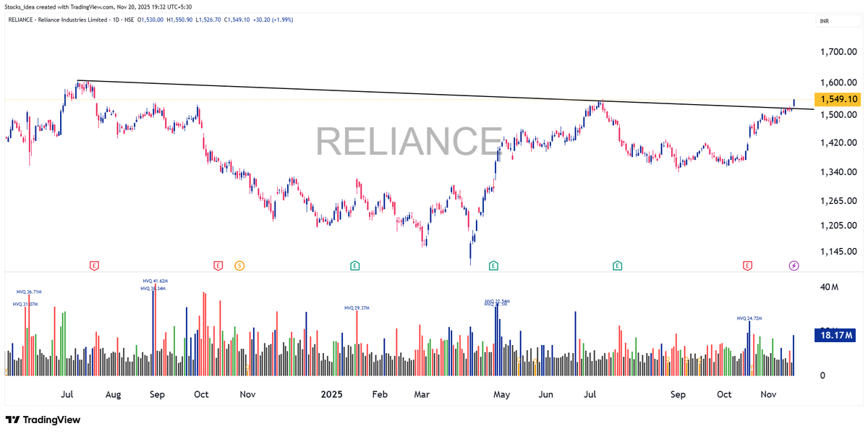Click the 2025 label on the time axis
The height and width of the screenshot is (434, 868).
coord(331,394)
